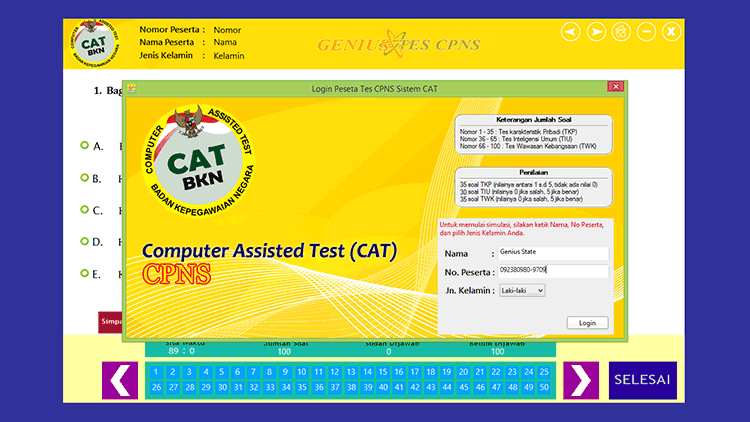Image resolution: width=750 pixels, height=422 pixels.
Task: Open the home icon in header
Action: click(621, 32)
